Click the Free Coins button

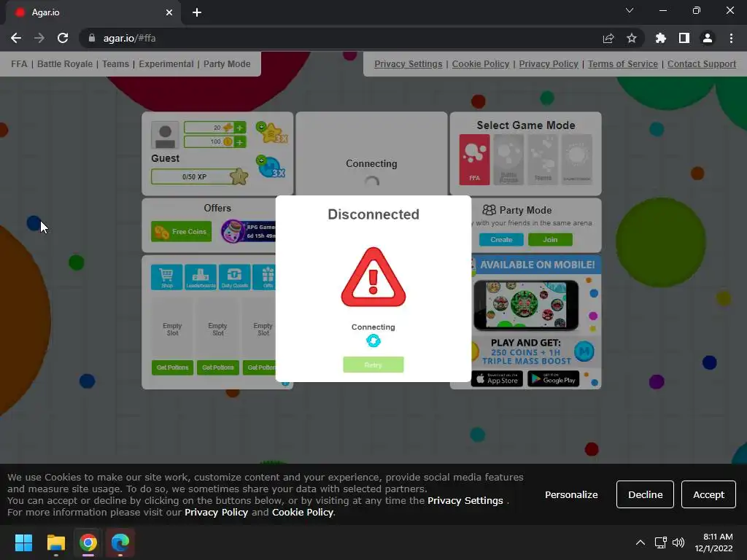[181, 231]
